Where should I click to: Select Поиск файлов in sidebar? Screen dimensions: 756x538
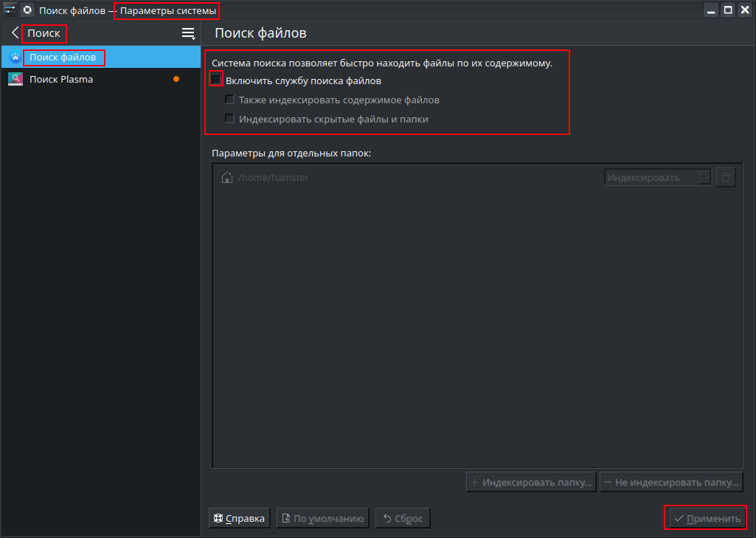coord(63,58)
